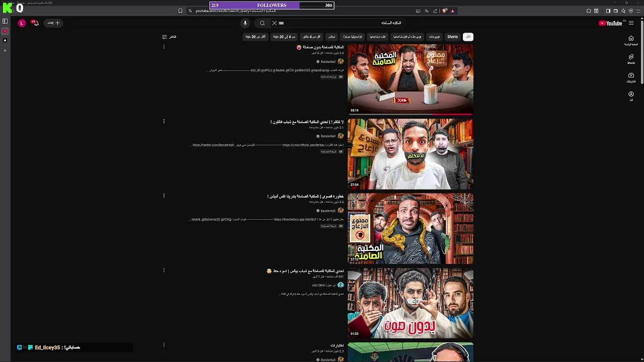Show the browser sidebar panel icon
This screenshot has height=362, width=644.
pyautogui.click(x=608, y=11)
